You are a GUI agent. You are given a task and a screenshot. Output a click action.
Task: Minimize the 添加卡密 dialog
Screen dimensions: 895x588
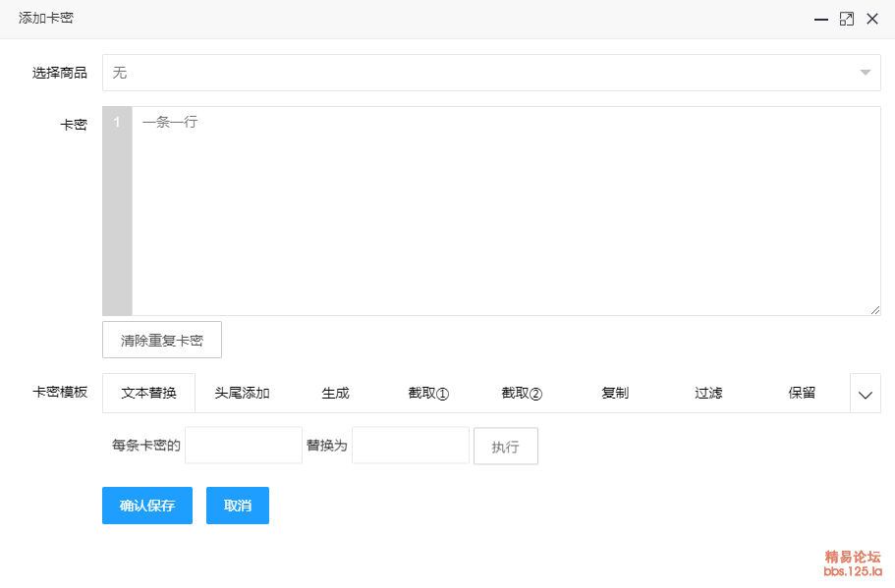[821, 19]
